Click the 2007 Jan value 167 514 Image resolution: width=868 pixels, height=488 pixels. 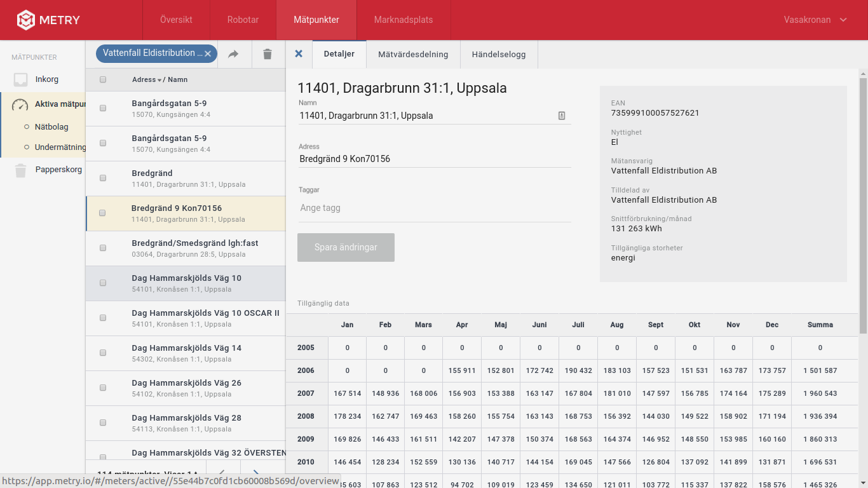click(347, 393)
